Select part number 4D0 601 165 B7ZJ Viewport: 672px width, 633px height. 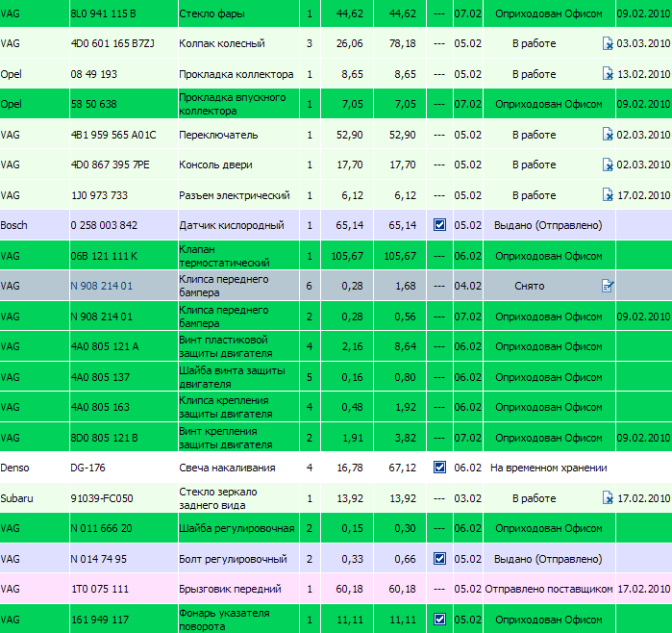point(112,43)
